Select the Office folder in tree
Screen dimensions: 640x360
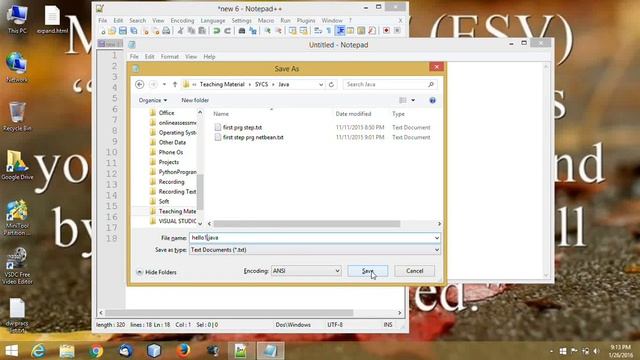coord(166,113)
